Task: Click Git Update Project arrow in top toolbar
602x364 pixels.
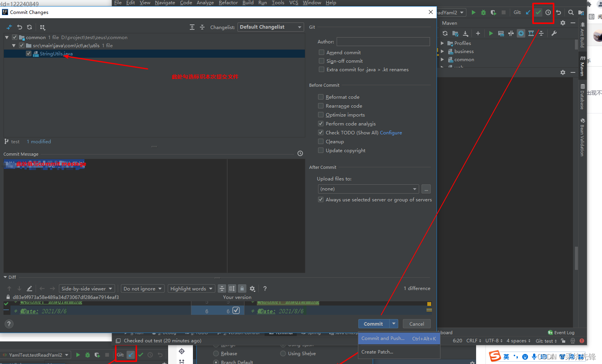Action: click(x=528, y=12)
